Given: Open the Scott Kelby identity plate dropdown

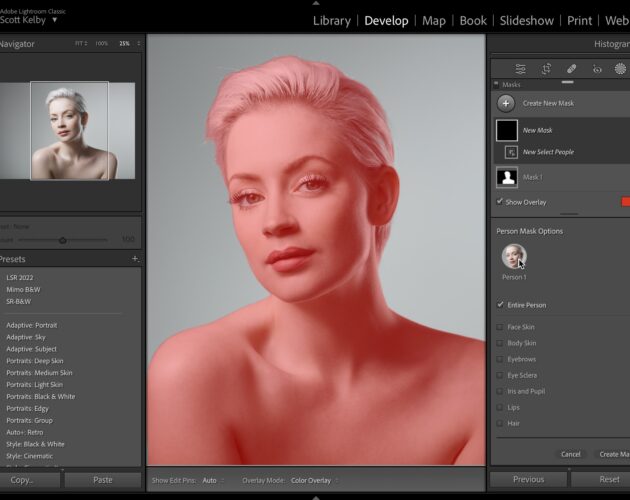Looking at the screenshot, I should 55,20.
